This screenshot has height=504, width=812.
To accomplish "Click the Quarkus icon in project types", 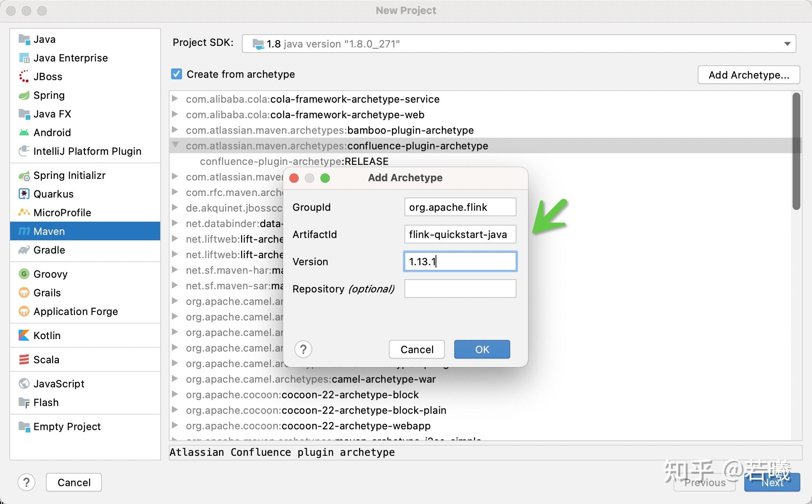I will pos(24,194).
